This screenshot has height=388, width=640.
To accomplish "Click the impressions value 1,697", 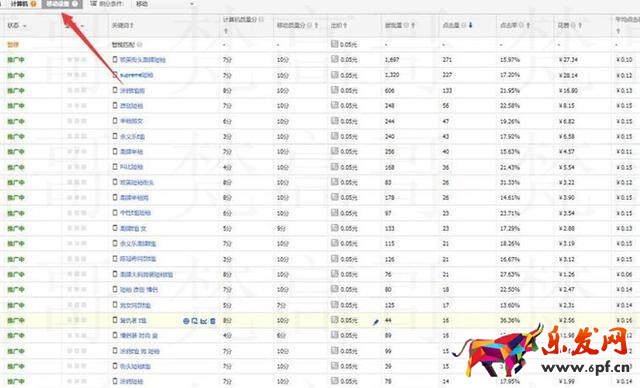I will tap(392, 60).
